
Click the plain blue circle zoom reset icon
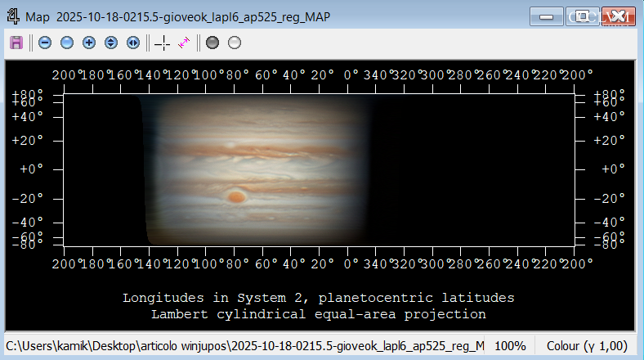[x=67, y=43]
